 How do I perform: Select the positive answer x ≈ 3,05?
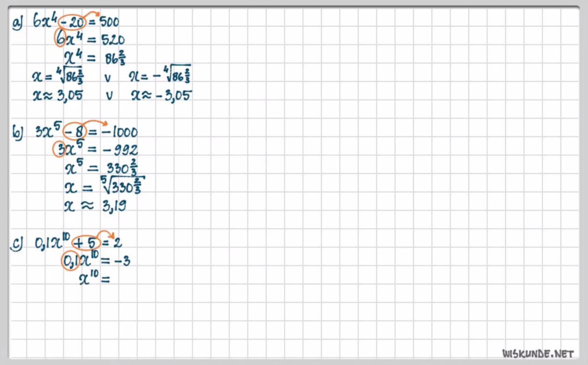click(58, 96)
